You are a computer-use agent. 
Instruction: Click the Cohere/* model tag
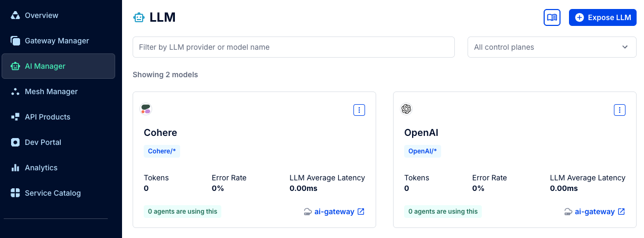tap(162, 151)
